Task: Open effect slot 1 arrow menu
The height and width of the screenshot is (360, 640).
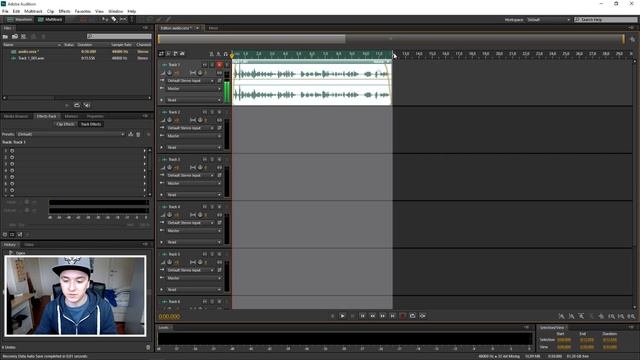Action: coord(144,151)
